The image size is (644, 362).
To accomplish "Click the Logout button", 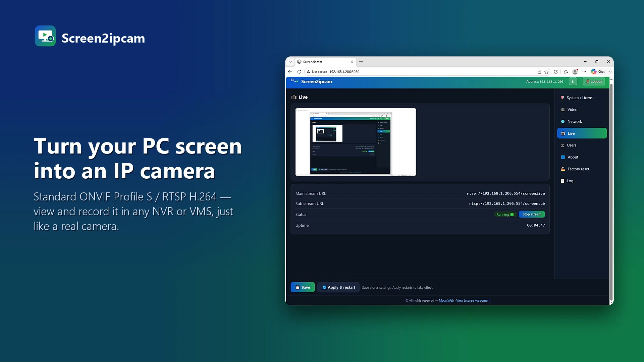I will point(594,81).
